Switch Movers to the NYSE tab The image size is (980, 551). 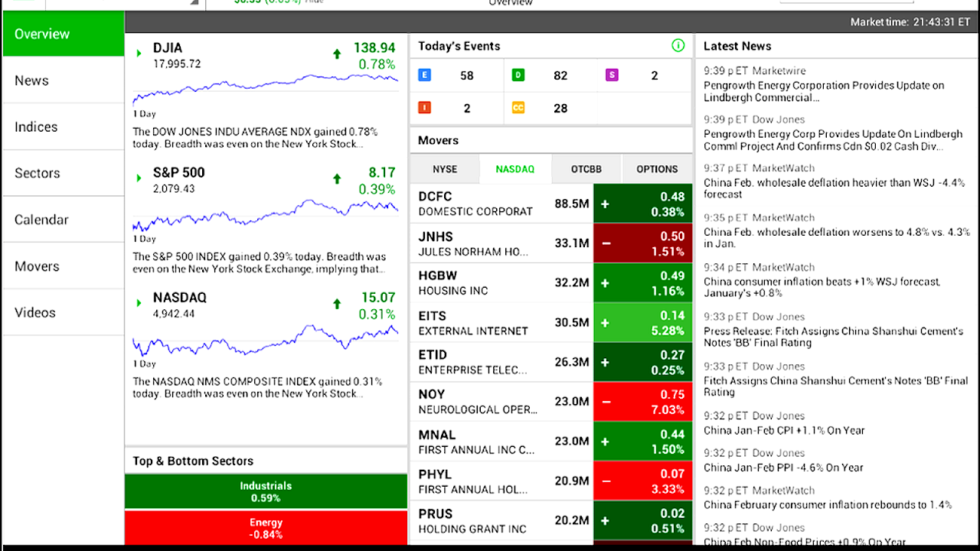[x=445, y=169]
